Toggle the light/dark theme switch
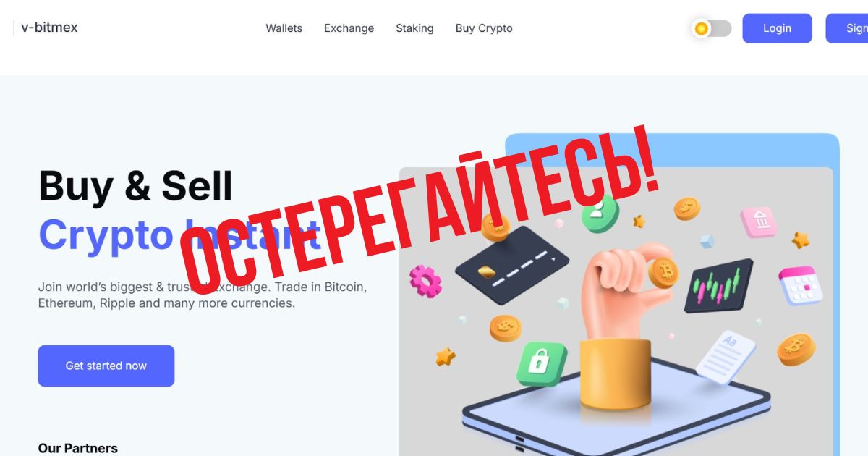The image size is (868, 456). 712,28
